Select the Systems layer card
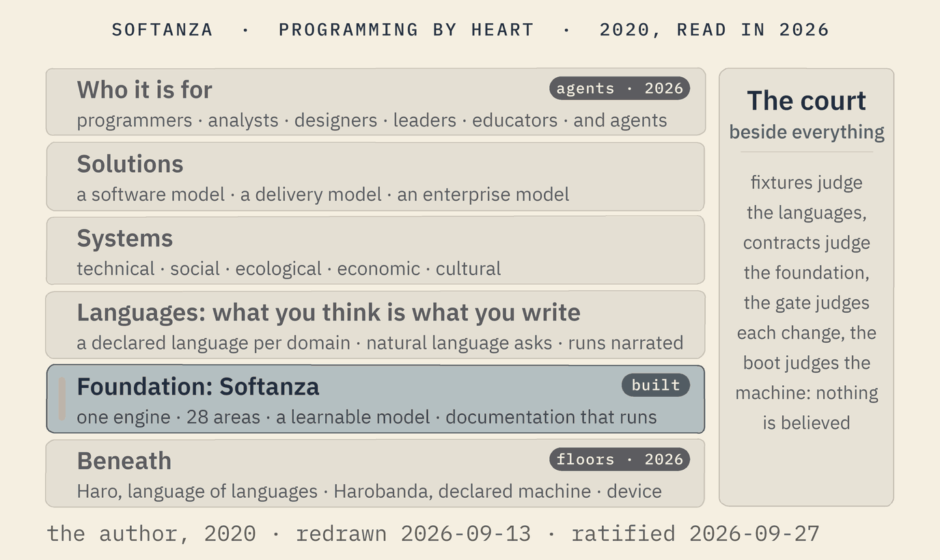The width and height of the screenshot is (940, 560). coord(376,250)
